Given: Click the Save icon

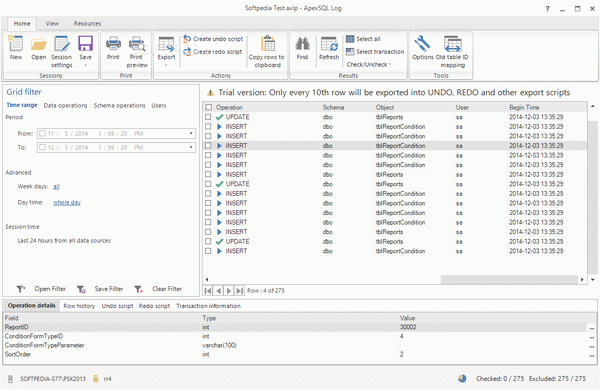Looking at the screenshot, I should pos(86,44).
